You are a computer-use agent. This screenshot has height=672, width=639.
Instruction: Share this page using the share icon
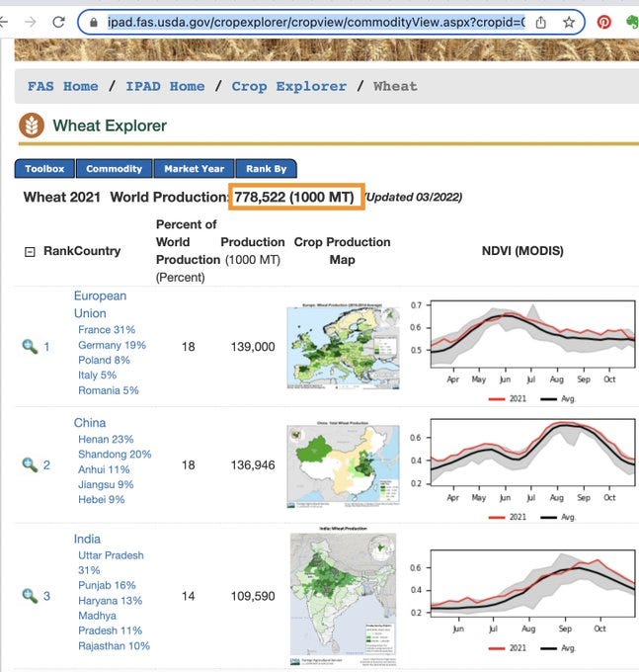[541, 22]
